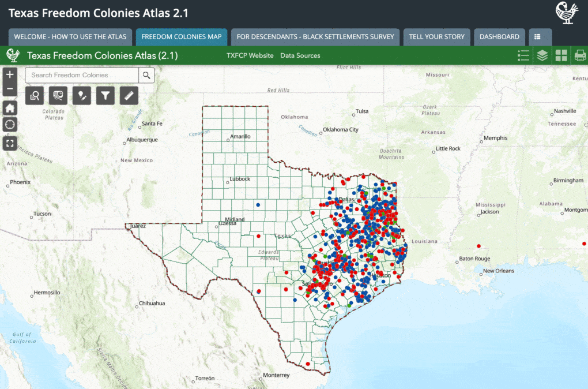Click the Chihuahua city label
The width and height of the screenshot is (588, 389).
(x=152, y=304)
